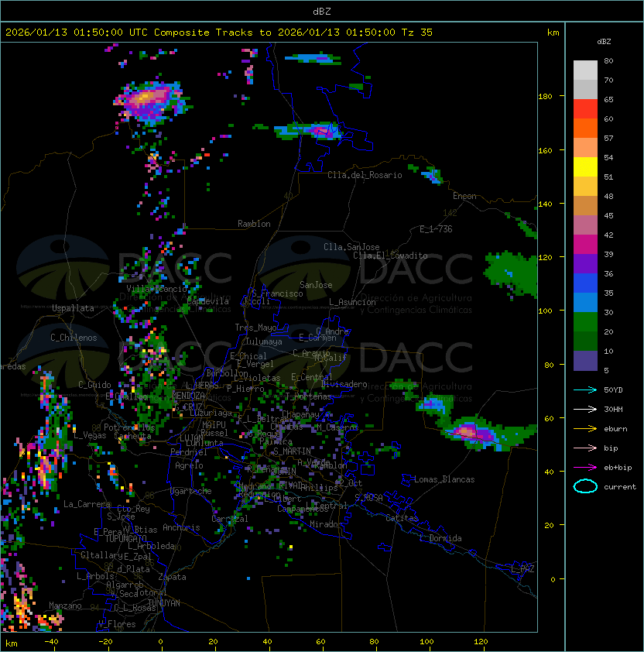Click the '-40' tick on bottom km axis
Screen dimensions: 644x652
click(51, 642)
